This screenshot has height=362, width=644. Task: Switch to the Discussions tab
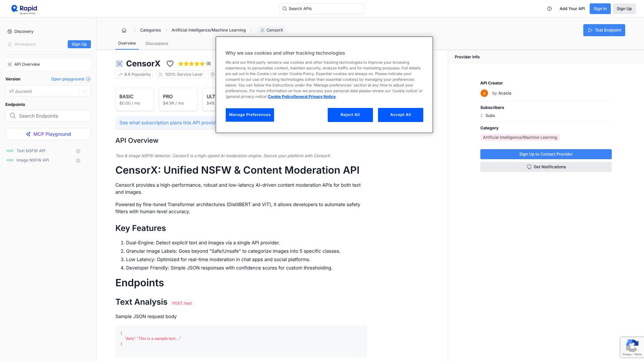pos(157,44)
